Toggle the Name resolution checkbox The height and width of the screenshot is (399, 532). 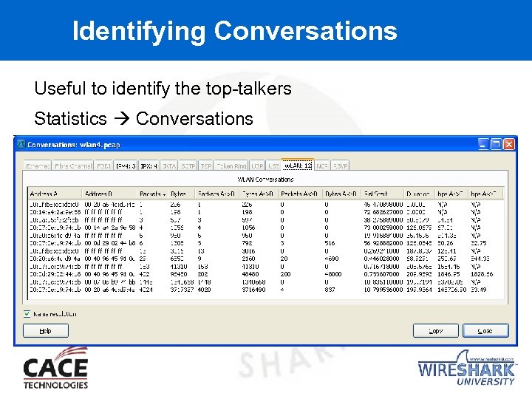[27, 314]
